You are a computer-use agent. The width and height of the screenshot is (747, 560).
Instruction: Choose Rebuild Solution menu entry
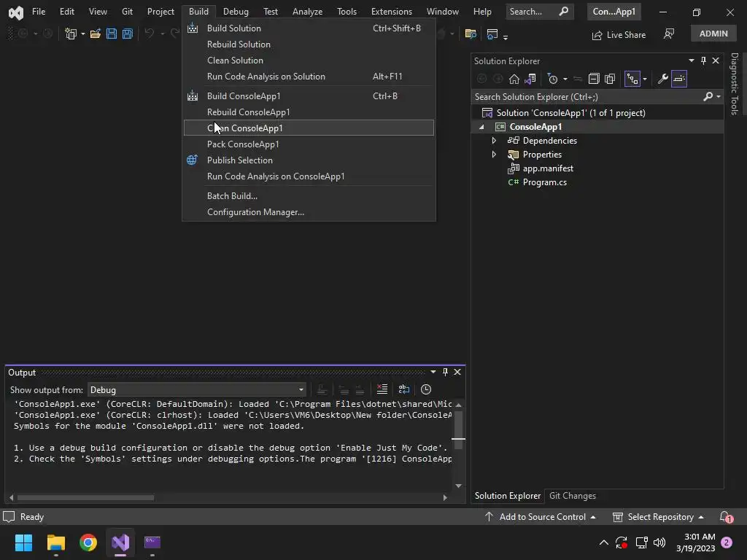(309, 44)
